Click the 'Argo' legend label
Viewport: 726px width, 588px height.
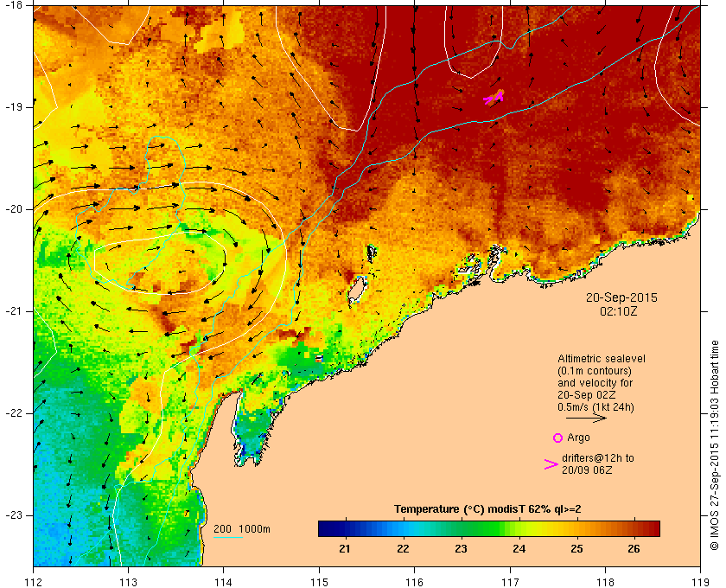[579, 438]
